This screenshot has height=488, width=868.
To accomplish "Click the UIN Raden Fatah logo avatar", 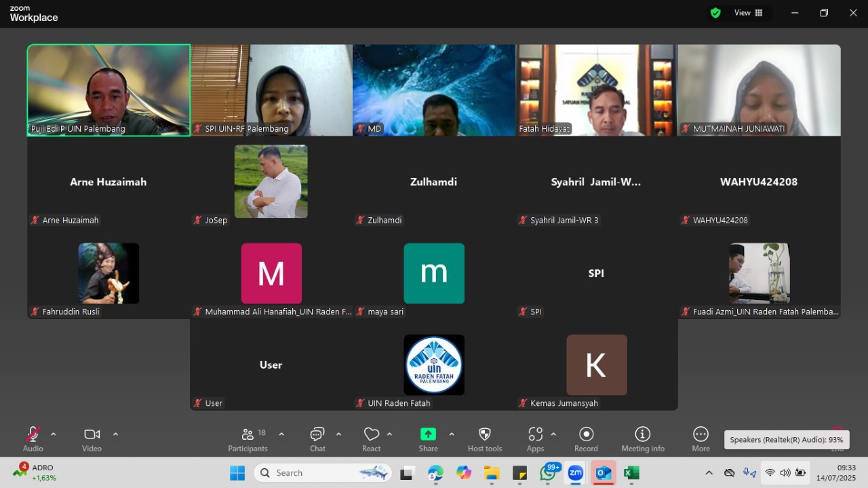I will (434, 364).
